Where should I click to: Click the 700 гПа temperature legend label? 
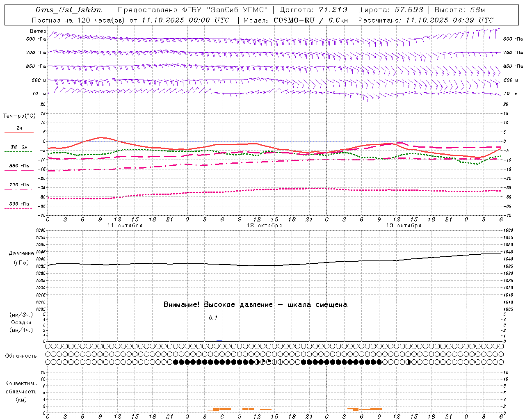[19, 185]
